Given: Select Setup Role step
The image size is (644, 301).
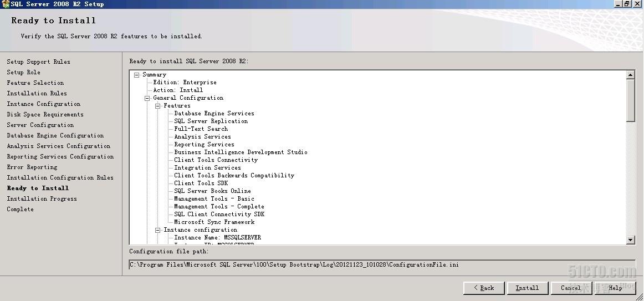Looking at the screenshot, I should 23,72.
